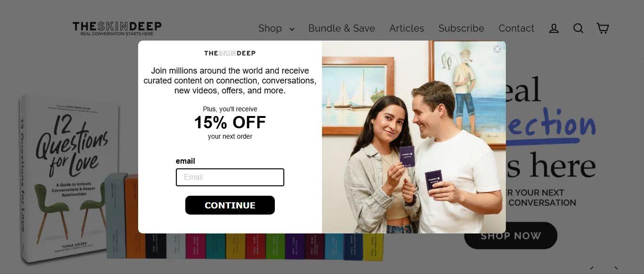
Task: Close the newsletter signup popup
Action: 497,49
